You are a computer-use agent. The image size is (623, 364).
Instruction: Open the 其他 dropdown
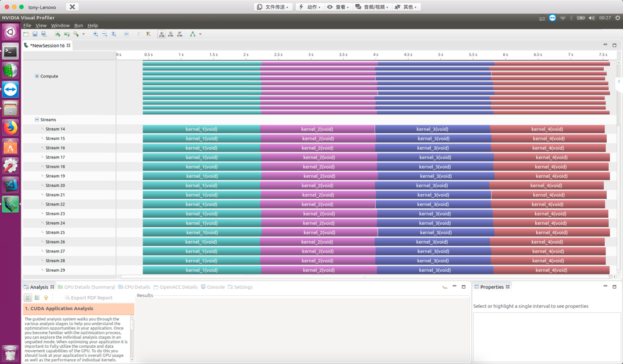pos(407,7)
